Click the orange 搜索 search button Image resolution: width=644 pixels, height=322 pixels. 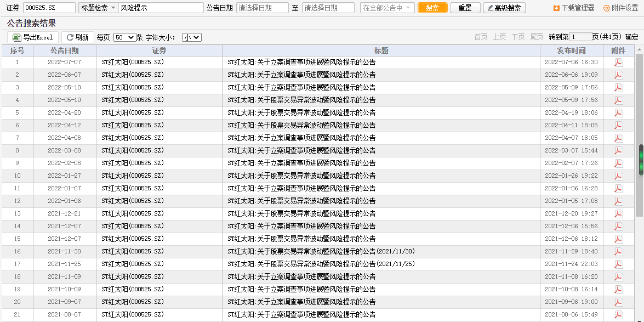432,8
